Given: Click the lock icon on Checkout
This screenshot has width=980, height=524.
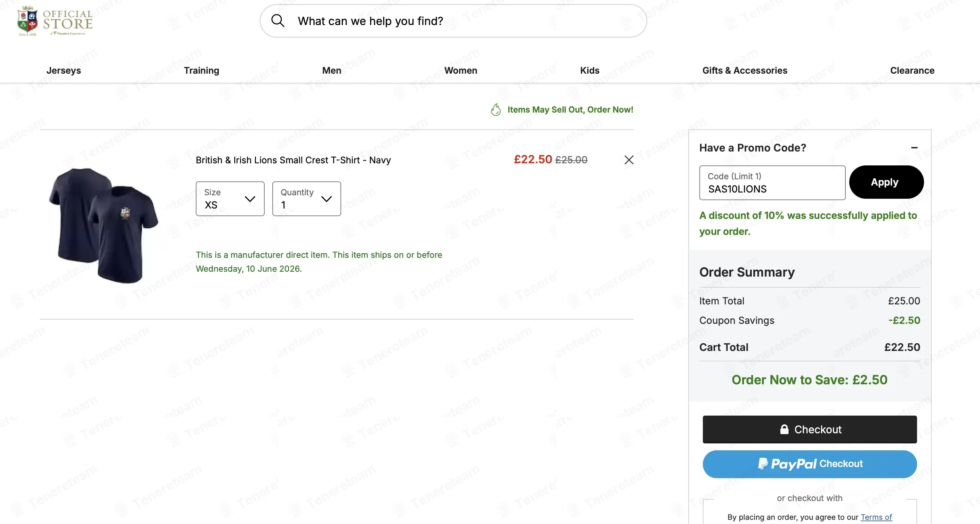Looking at the screenshot, I should 784,429.
